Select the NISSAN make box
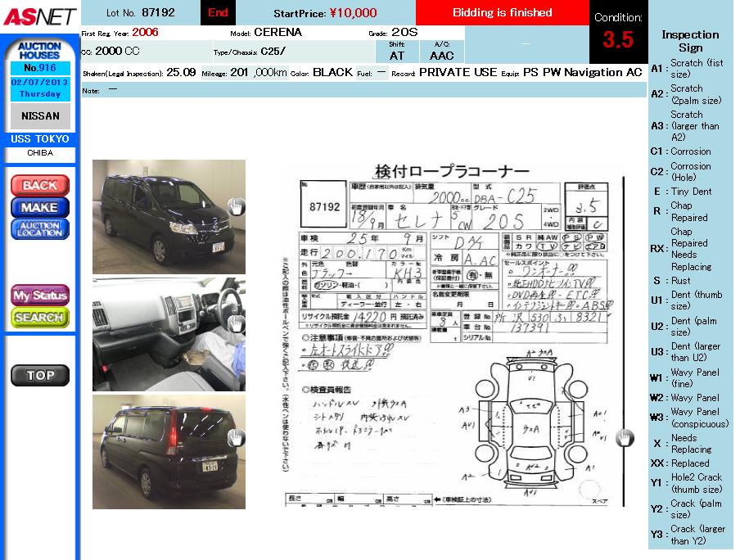 [39, 116]
